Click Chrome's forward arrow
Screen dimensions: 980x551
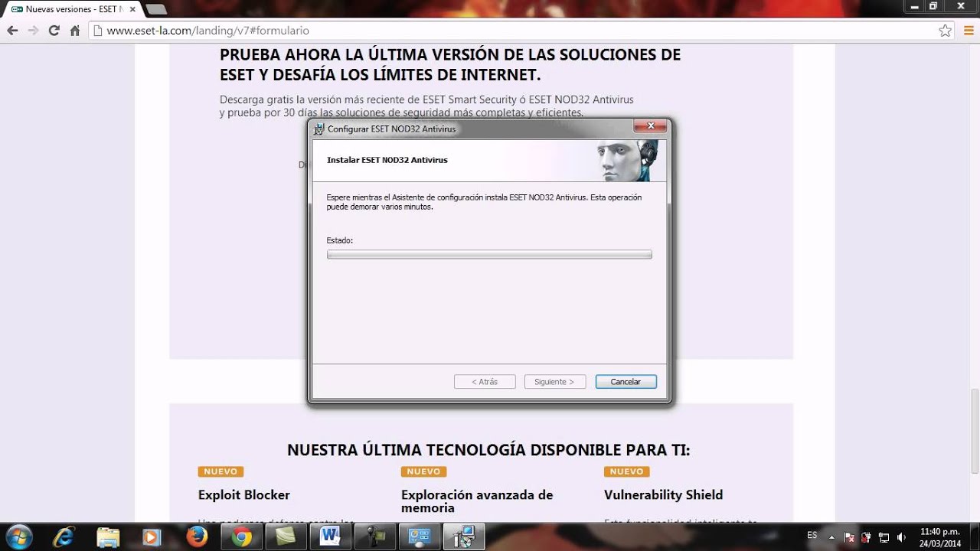click(x=33, y=31)
